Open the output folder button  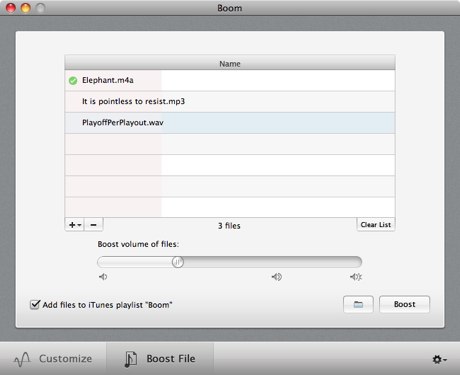(x=358, y=304)
